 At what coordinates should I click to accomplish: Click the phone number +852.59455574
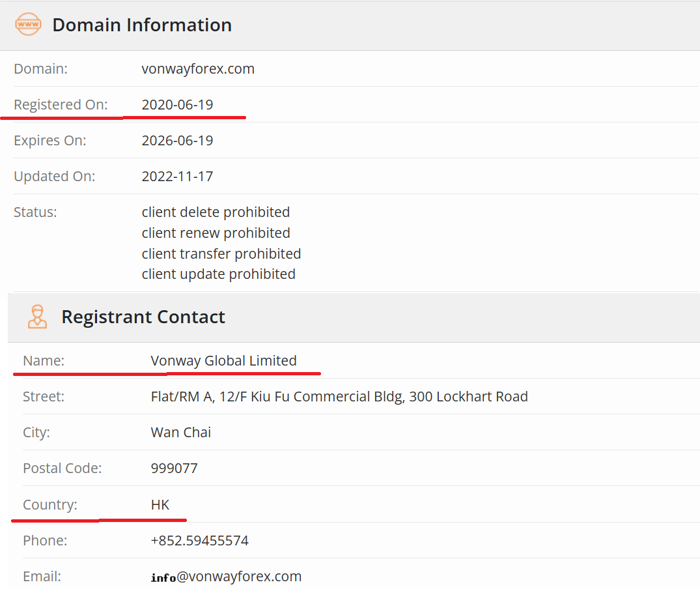coord(199,540)
